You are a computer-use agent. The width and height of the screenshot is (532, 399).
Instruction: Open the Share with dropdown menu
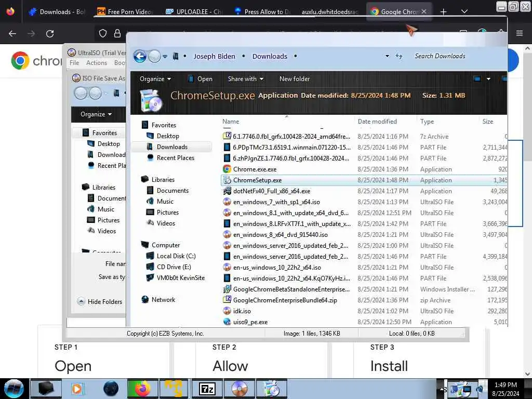tap(246, 79)
